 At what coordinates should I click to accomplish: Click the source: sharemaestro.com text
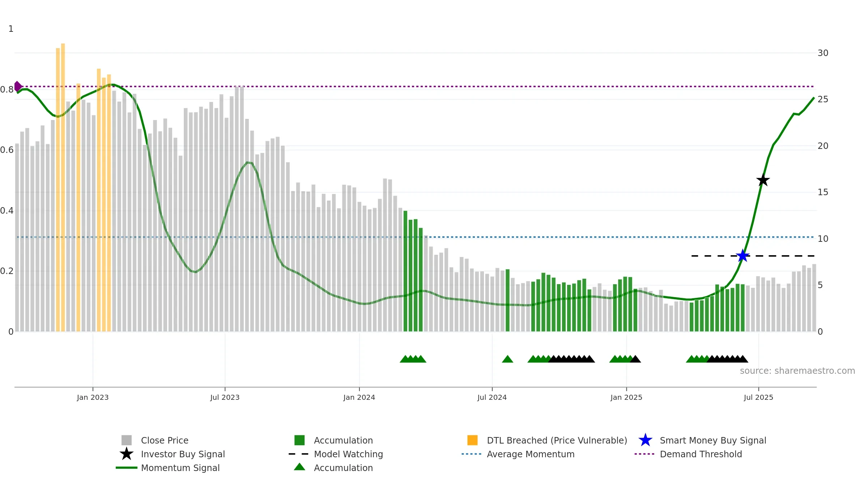797,371
